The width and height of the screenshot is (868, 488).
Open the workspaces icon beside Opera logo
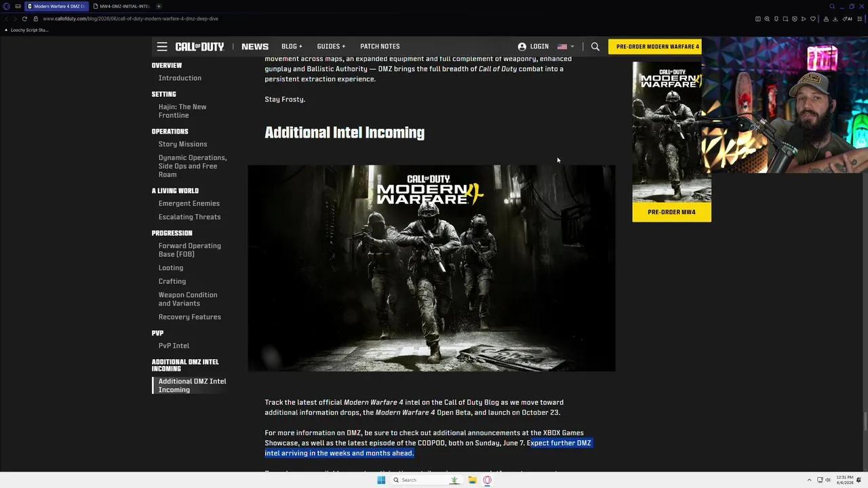tap(18, 6)
